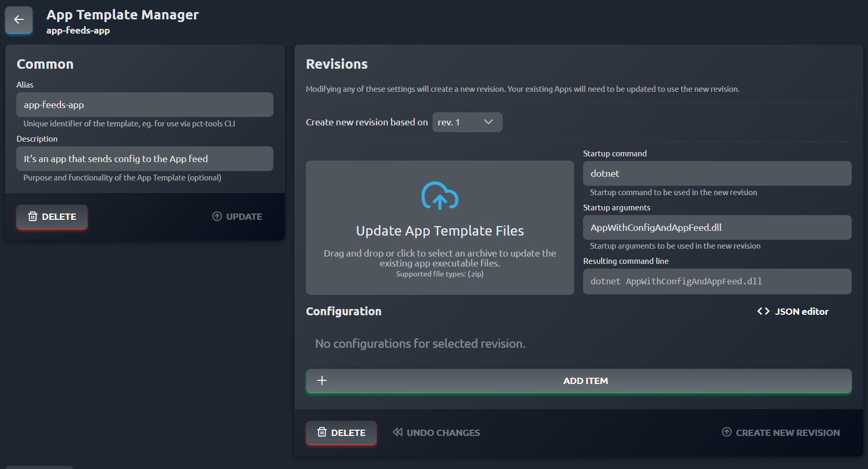Click the 'Configuration' heading

tap(344, 311)
